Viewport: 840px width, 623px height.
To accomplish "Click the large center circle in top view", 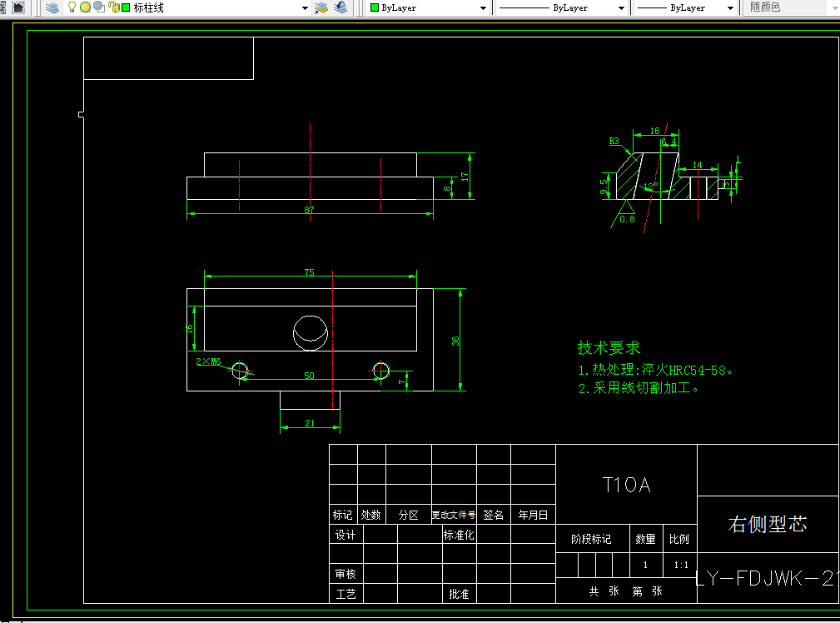I will click(x=311, y=333).
